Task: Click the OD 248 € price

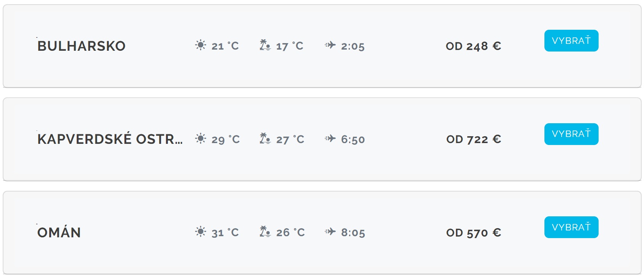Action: pos(473,46)
